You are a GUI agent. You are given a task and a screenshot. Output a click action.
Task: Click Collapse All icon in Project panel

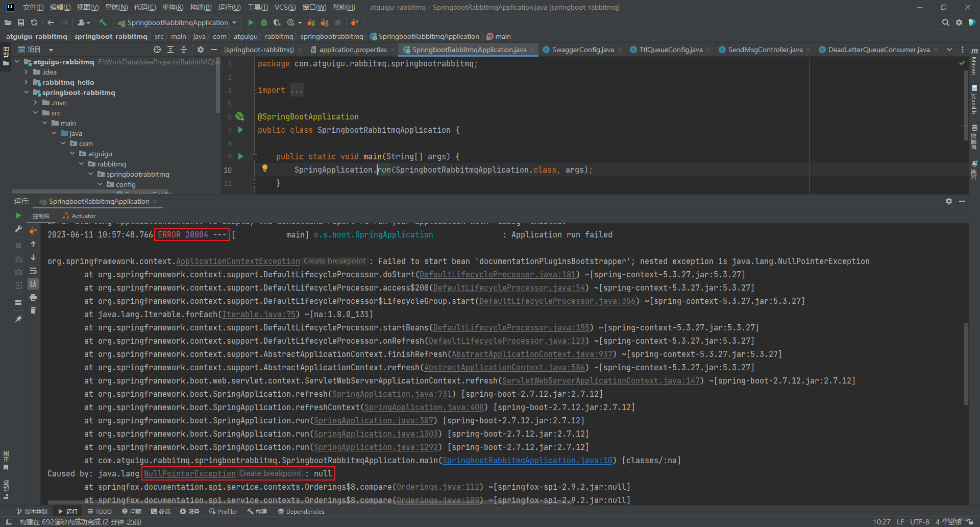point(184,50)
